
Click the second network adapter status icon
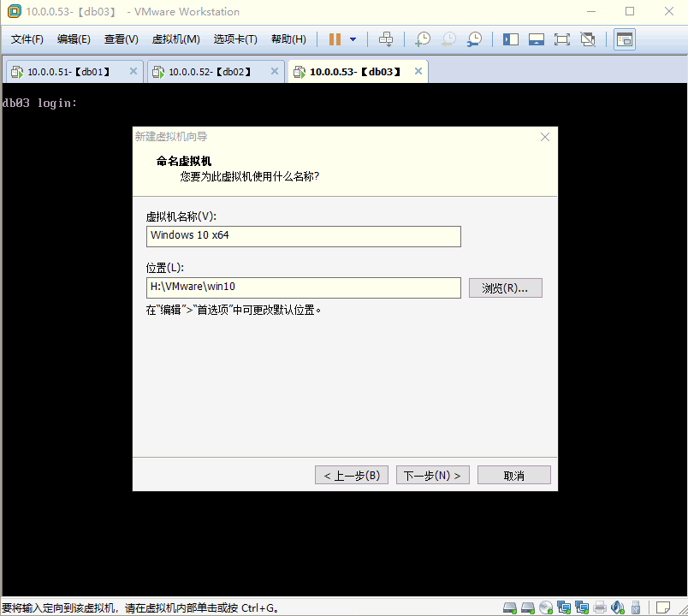click(x=582, y=607)
